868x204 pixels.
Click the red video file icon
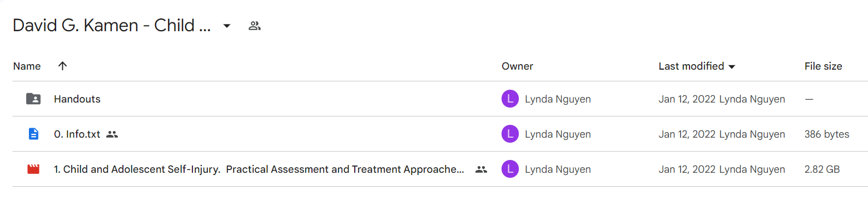[x=33, y=169]
